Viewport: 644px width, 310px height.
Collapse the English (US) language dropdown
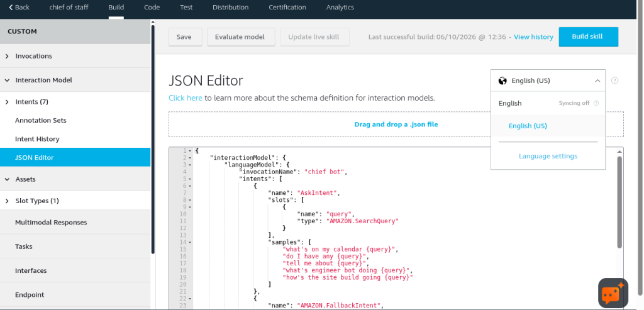597,81
